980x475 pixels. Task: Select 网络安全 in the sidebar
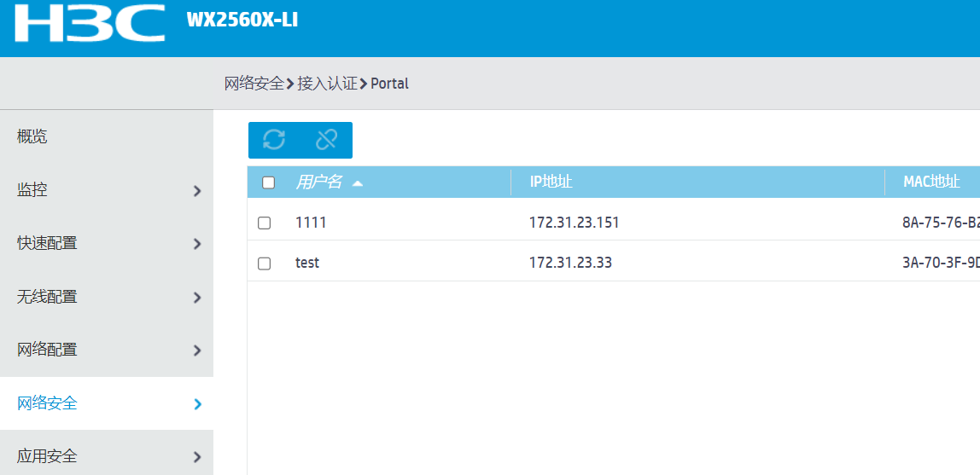click(x=48, y=403)
